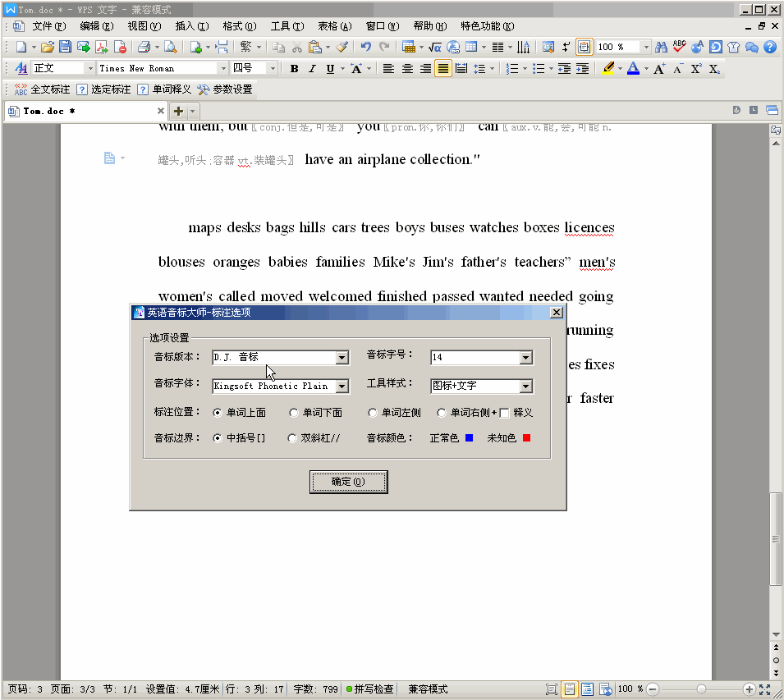The height and width of the screenshot is (700, 784).
Task: Justify the paragraph text
Action: (x=443, y=68)
